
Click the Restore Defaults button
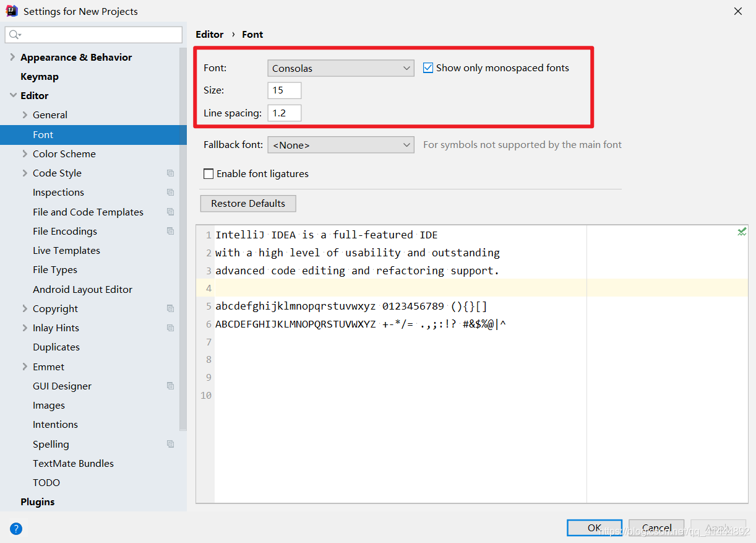pos(248,204)
